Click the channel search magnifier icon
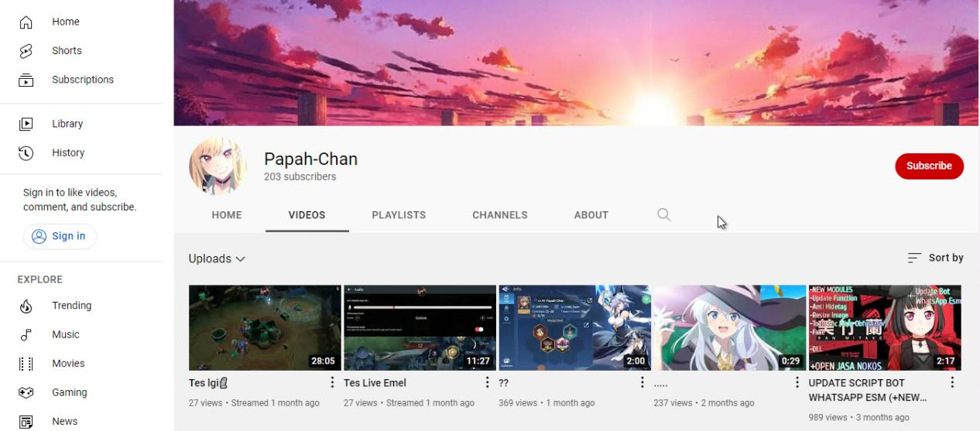 (x=663, y=215)
